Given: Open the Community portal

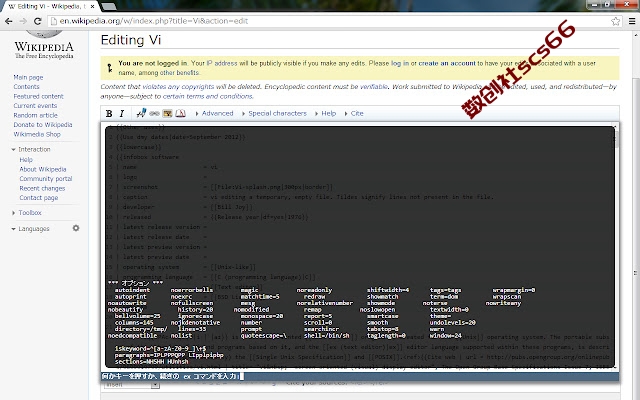Looking at the screenshot, I should tap(46, 179).
